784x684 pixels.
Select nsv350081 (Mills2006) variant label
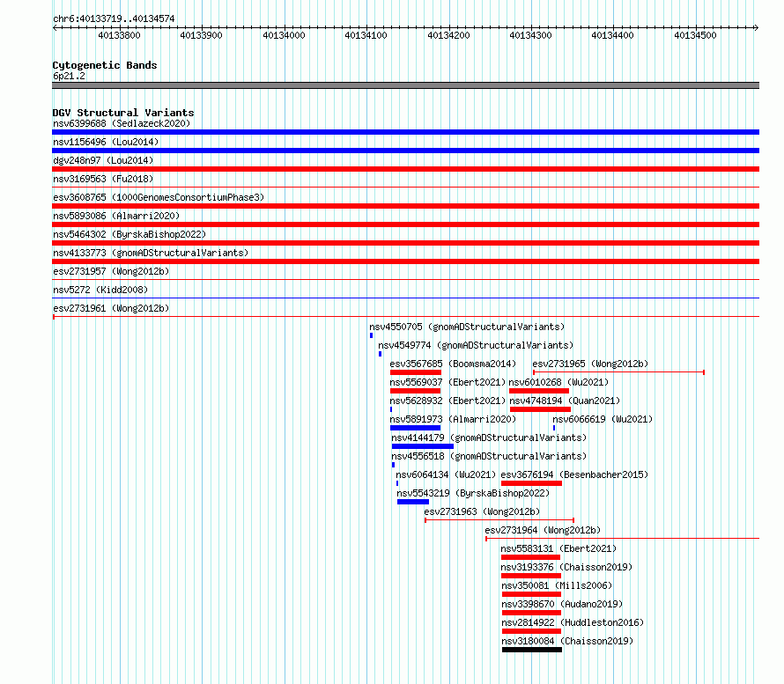[x=557, y=585]
